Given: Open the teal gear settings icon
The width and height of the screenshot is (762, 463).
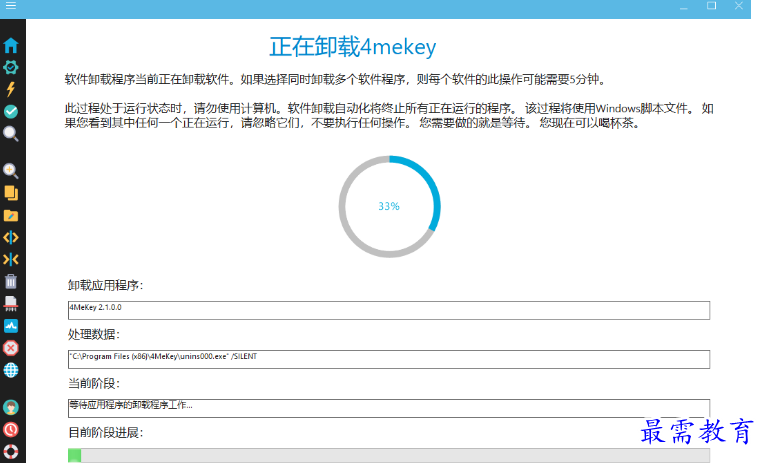Looking at the screenshot, I should click(11, 68).
